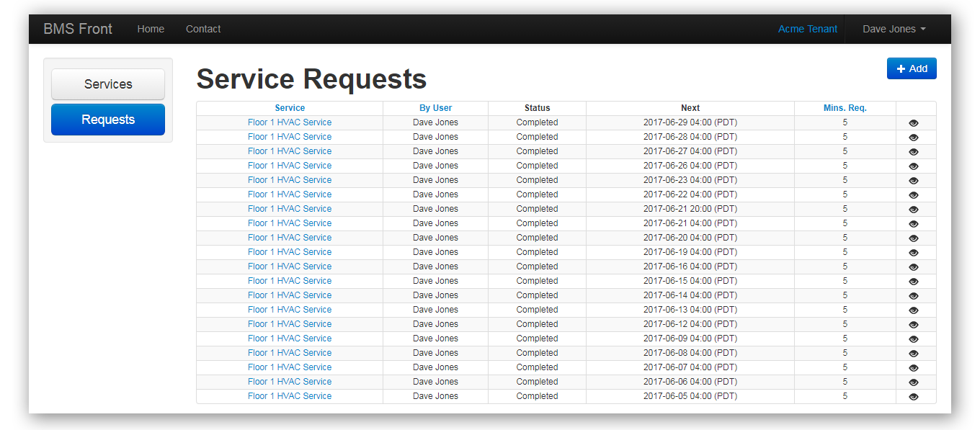Click the BMS Front brand logo

point(78,29)
